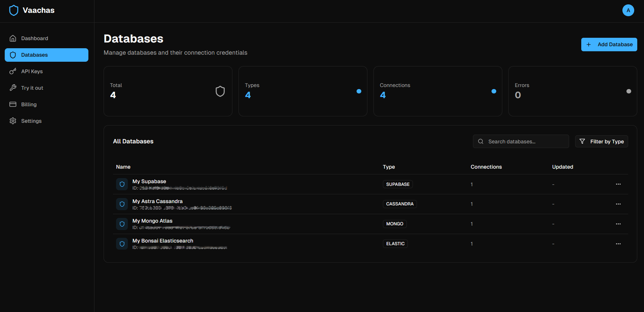Open actions menu for My Mongo Atlas
Viewport: 644px width, 312px height.
618,224
